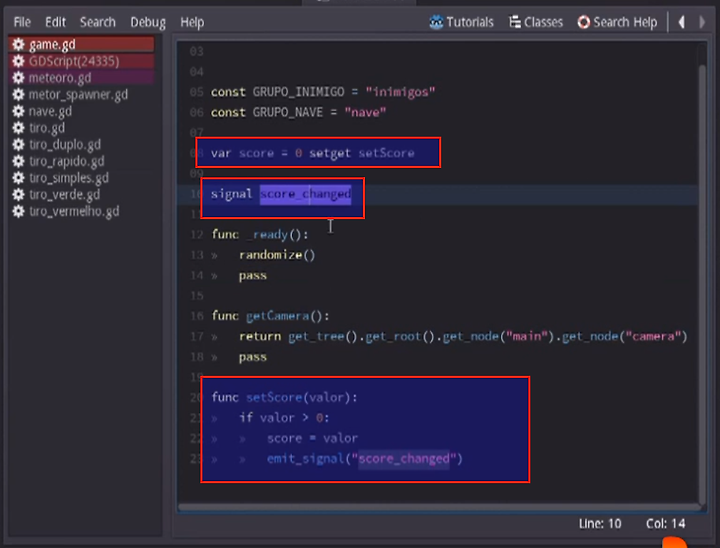Click the _ready function name

(x=267, y=235)
